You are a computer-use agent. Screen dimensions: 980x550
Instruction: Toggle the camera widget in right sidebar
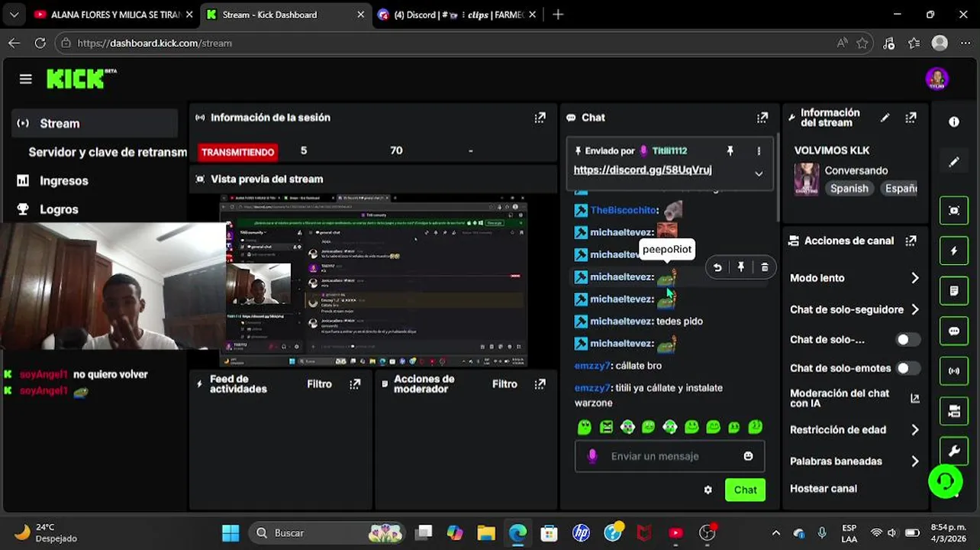coord(954,412)
